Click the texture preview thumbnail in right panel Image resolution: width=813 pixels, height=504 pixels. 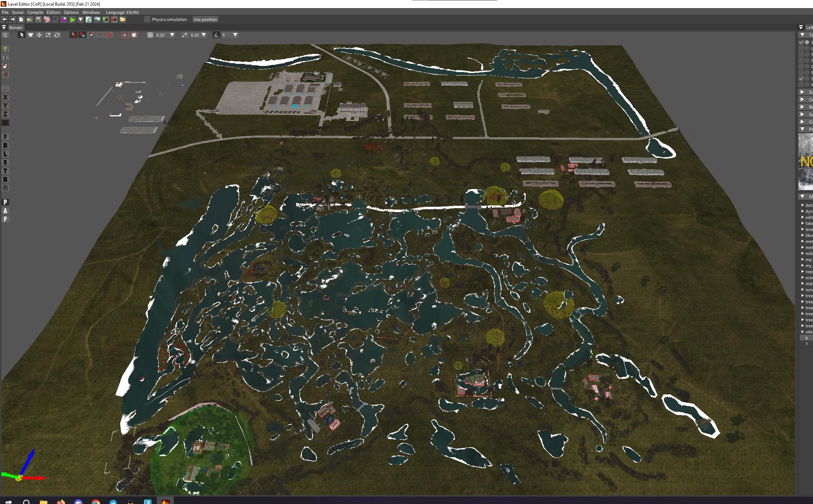(806, 162)
